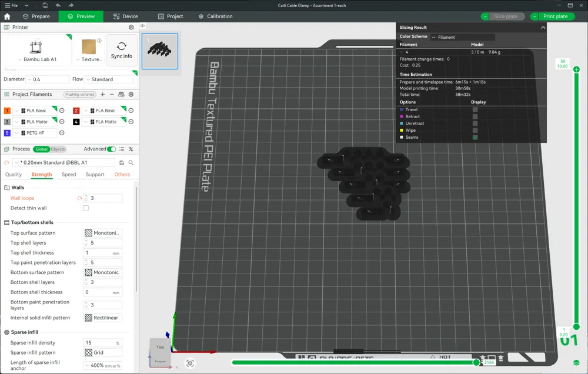Collapse the Slicing Result panel
Viewport: 588px width, 374px height.
point(543,28)
